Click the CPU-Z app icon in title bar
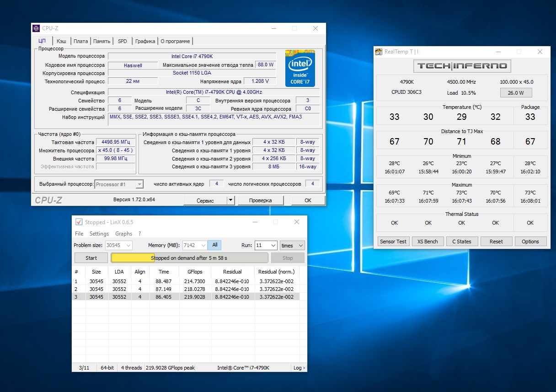The width and height of the screenshot is (556, 392). coord(37,28)
